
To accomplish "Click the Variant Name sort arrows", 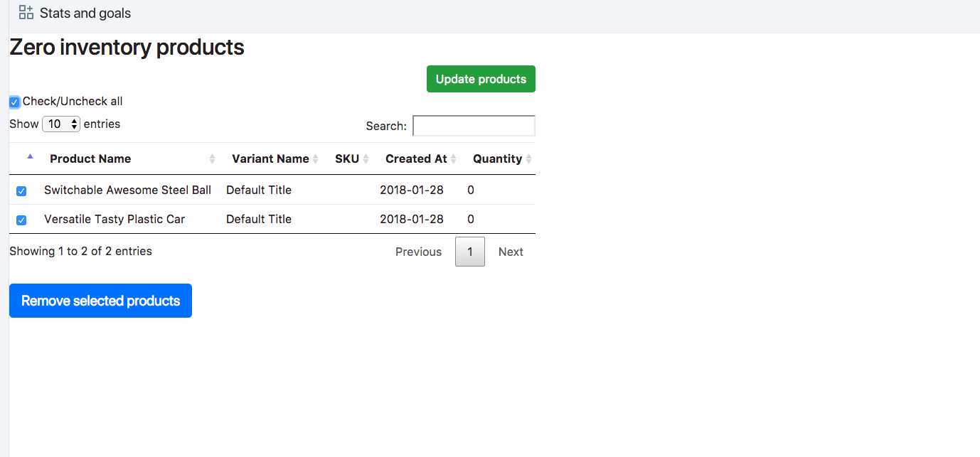I will tap(315, 159).
